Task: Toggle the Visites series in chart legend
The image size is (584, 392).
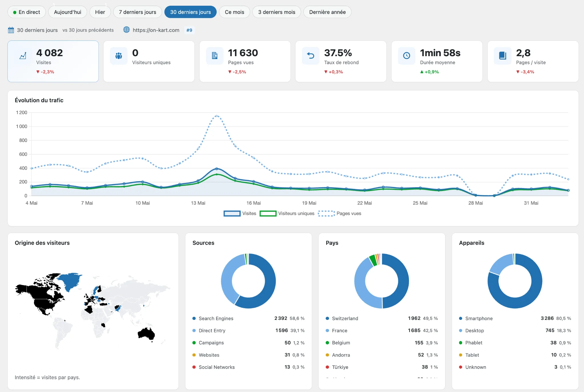Action: pos(240,213)
